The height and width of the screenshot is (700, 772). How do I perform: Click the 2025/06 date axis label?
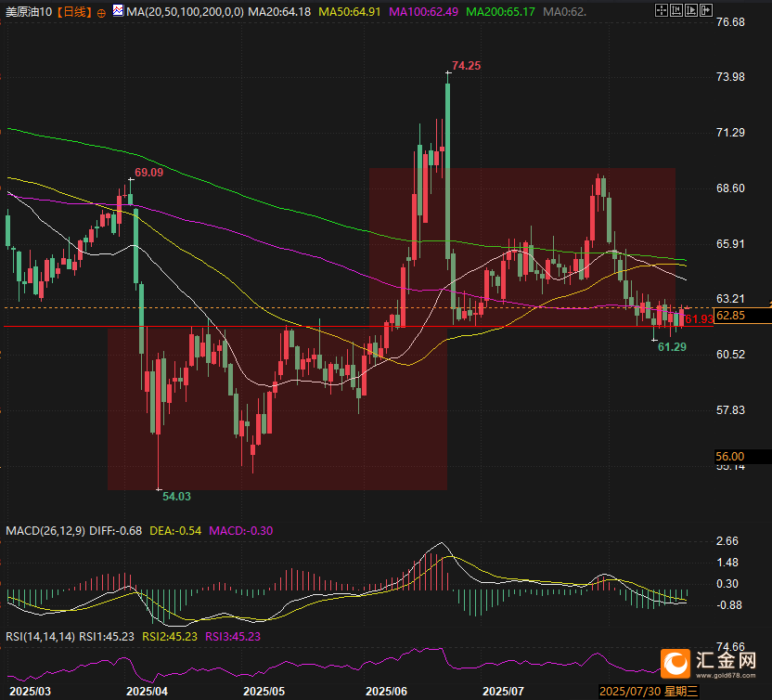tap(387, 692)
